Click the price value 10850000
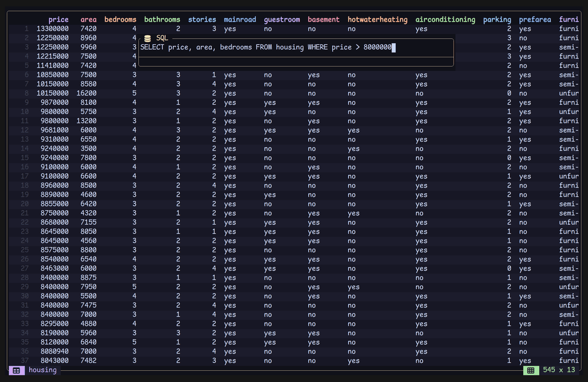The height and width of the screenshot is (382, 588). pyautogui.click(x=52, y=75)
